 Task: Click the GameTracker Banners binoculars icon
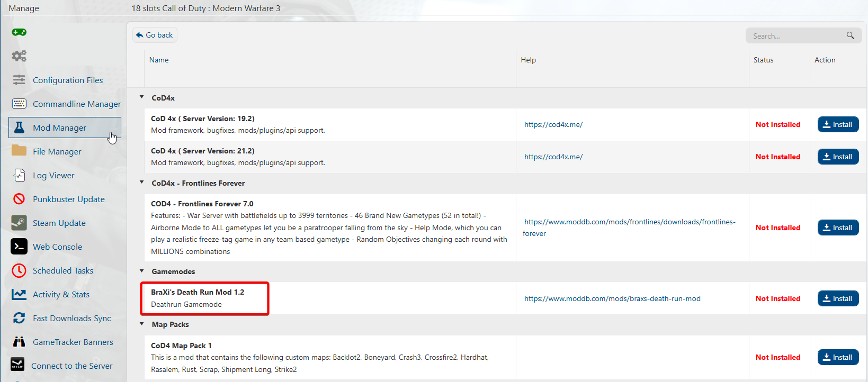tap(19, 342)
